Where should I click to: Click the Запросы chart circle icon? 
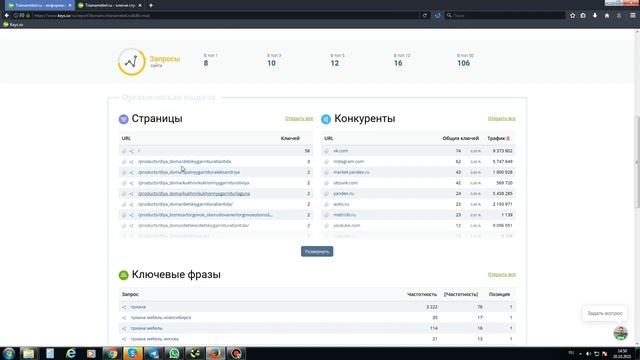click(131, 62)
